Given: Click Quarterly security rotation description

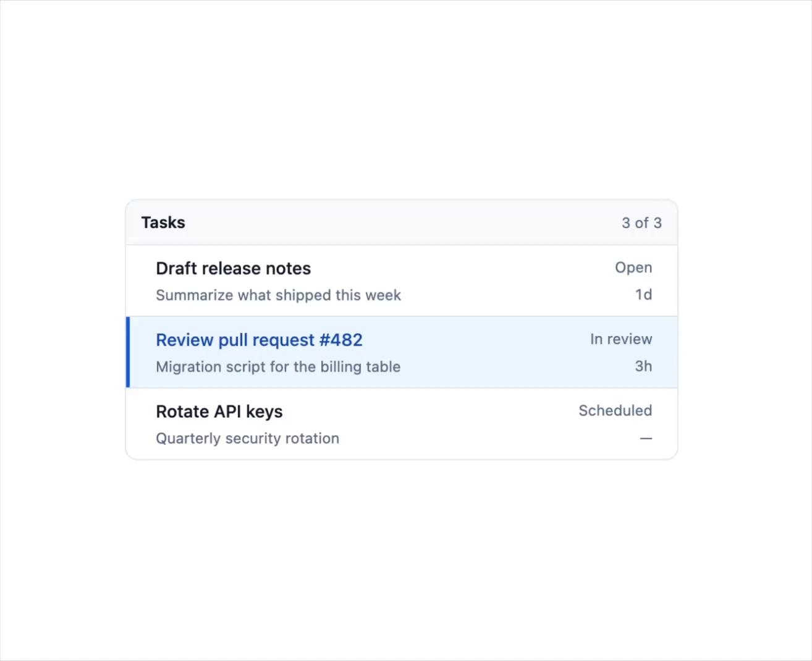Looking at the screenshot, I should coord(247,439).
